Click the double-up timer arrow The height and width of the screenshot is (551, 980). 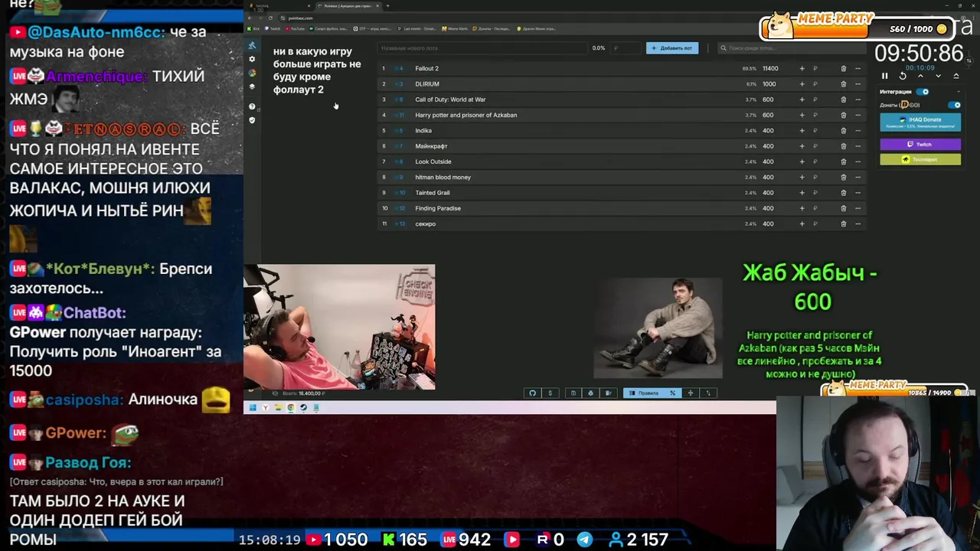click(955, 76)
